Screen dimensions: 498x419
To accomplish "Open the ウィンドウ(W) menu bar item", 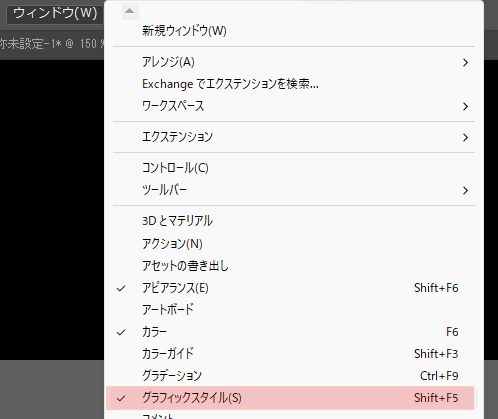I will click(55, 13).
